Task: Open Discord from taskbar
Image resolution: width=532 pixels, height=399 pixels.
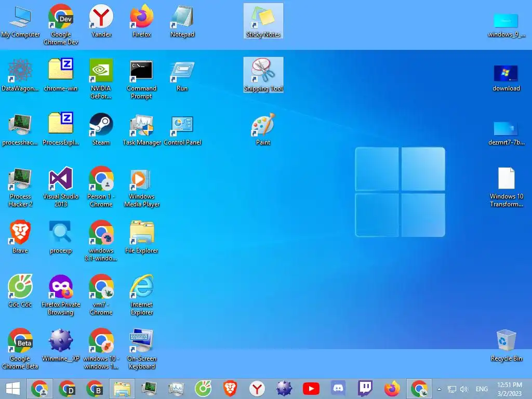Action: coord(338,389)
